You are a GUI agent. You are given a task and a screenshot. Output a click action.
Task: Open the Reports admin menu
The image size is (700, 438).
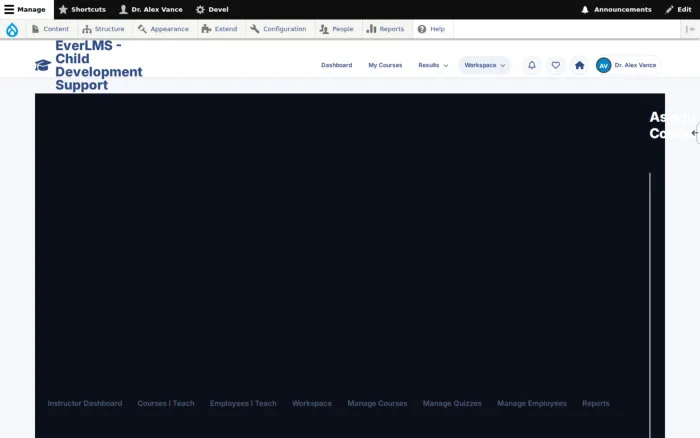[x=385, y=29]
